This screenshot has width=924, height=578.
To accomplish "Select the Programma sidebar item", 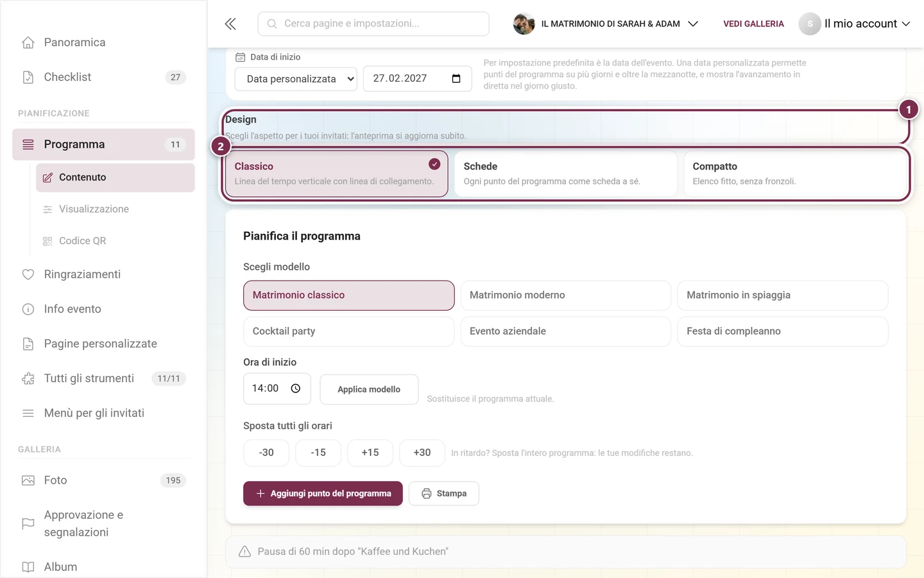I will 103,144.
